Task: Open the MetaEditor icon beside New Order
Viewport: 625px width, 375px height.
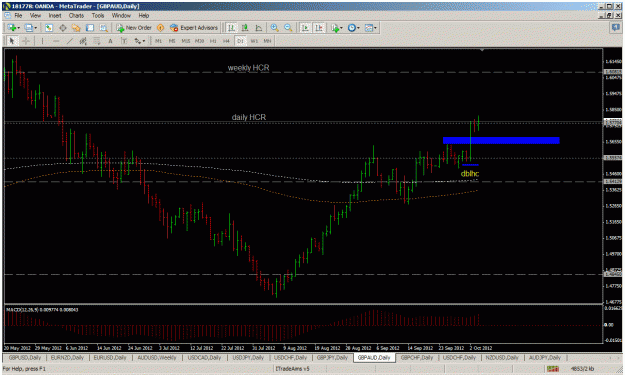Action: 160,27
